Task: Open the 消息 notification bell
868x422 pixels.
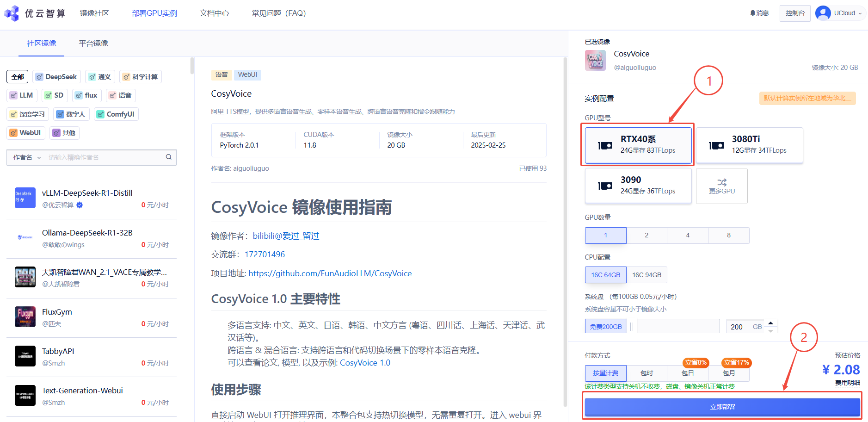Action: click(759, 13)
